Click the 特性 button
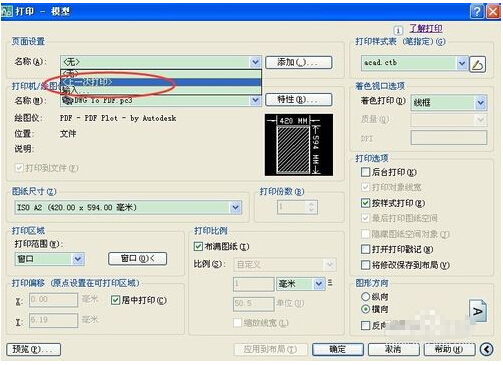 click(299, 99)
